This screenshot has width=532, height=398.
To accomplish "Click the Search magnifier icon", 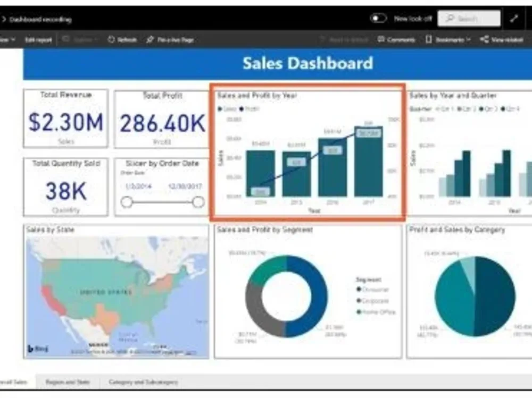I will click(x=452, y=19).
